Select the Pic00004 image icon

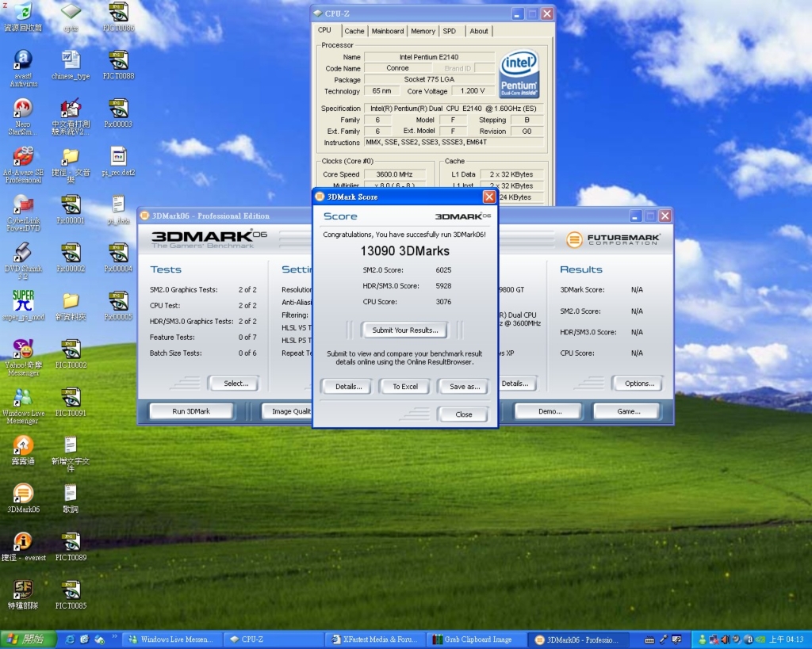119,258
